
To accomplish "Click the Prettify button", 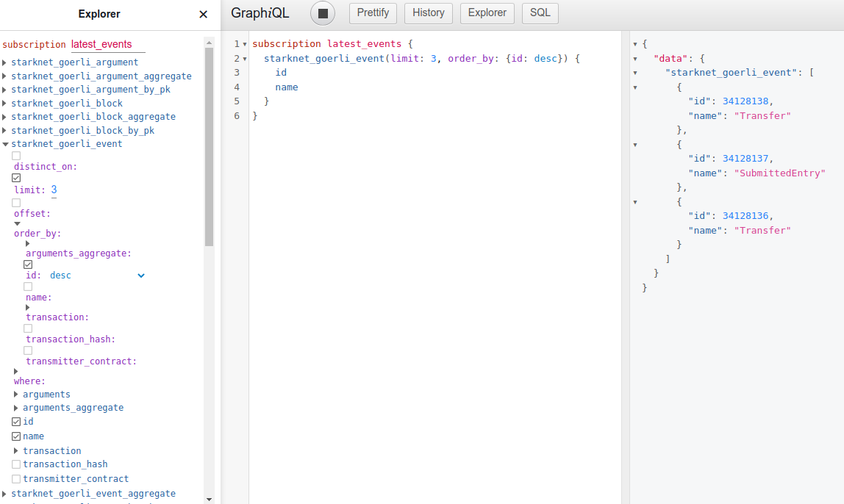I will tap(373, 13).
